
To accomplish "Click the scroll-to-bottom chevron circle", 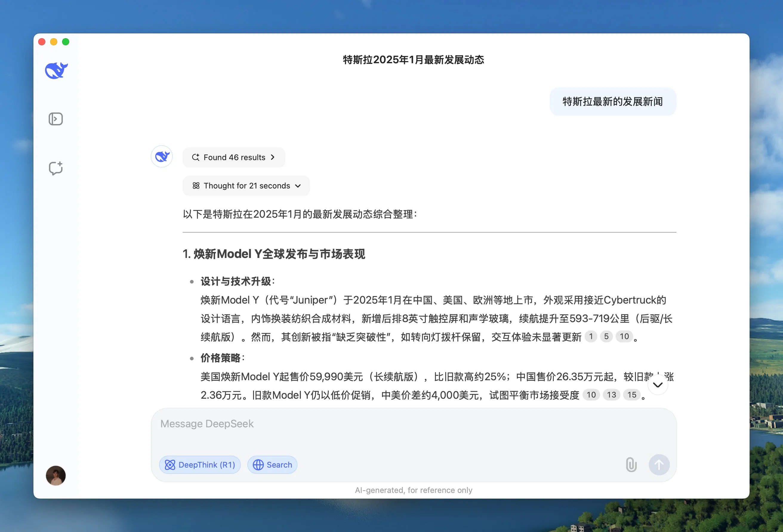I will tap(657, 384).
